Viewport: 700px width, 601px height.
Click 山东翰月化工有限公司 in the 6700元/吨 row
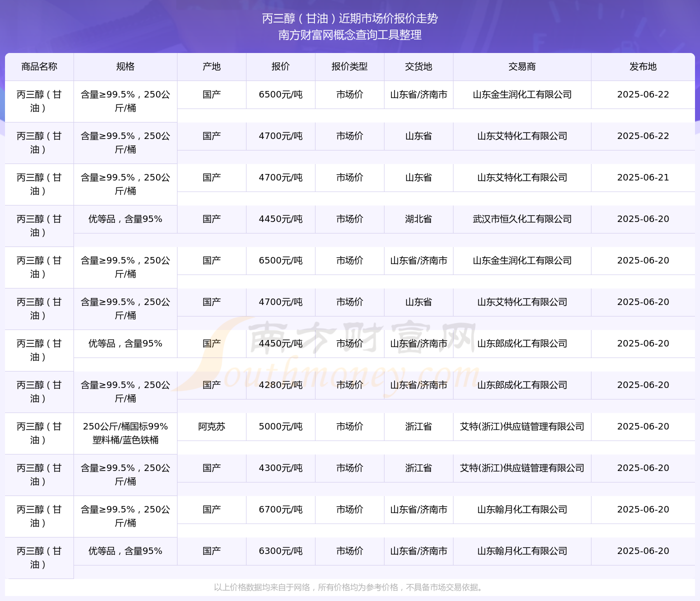point(522,509)
